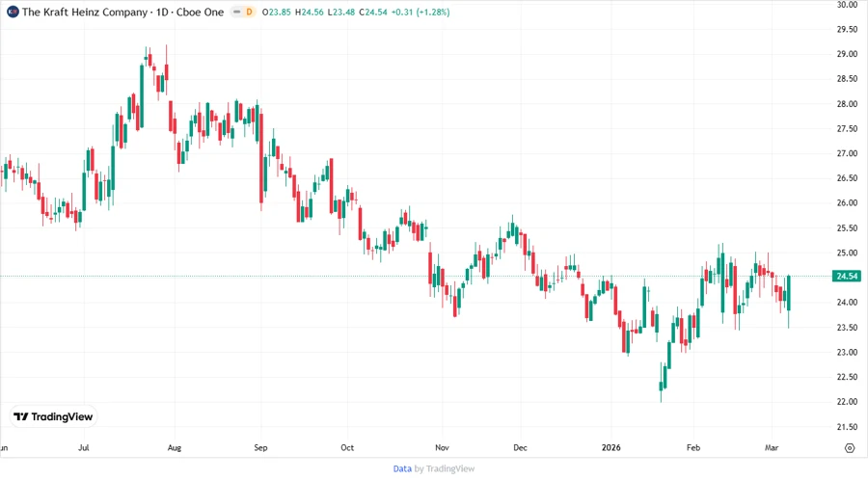Click the 'D' interval badge in header
The width and height of the screenshot is (868, 480).
pyautogui.click(x=249, y=12)
